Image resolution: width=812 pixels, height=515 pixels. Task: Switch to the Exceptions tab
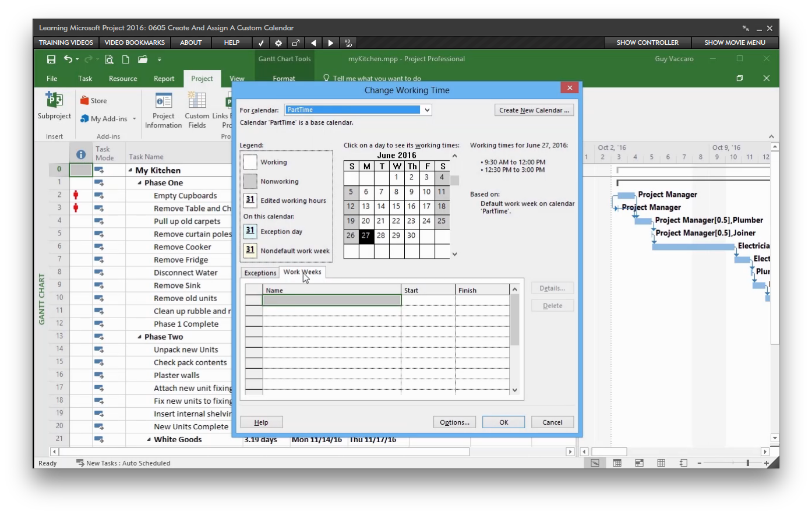pos(260,272)
